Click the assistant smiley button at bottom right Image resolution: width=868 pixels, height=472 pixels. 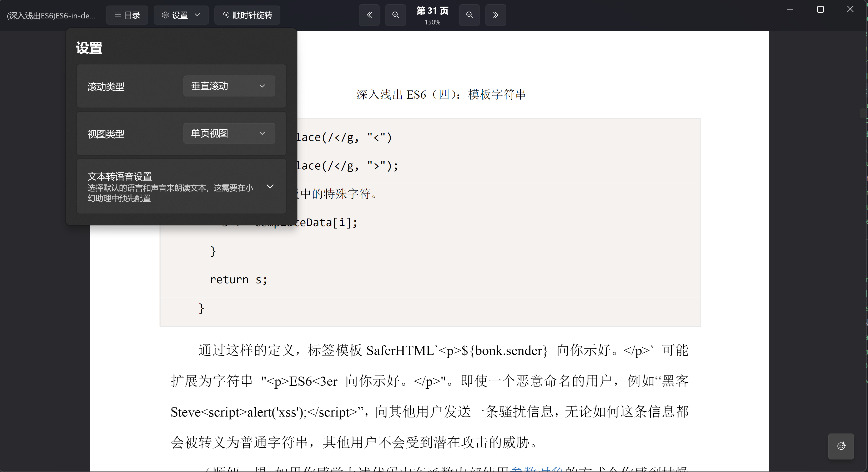click(841, 446)
